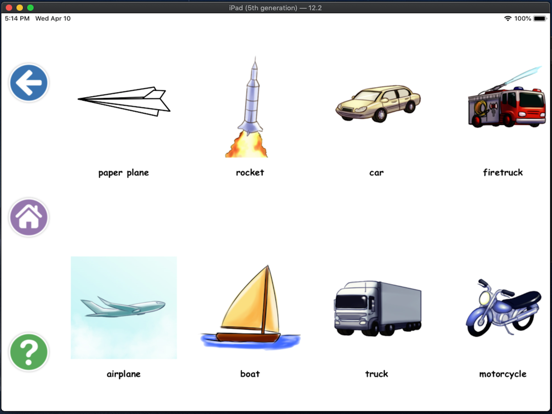Zoom the simulator with green button
The height and width of the screenshot is (414, 552).
pyautogui.click(x=30, y=7)
